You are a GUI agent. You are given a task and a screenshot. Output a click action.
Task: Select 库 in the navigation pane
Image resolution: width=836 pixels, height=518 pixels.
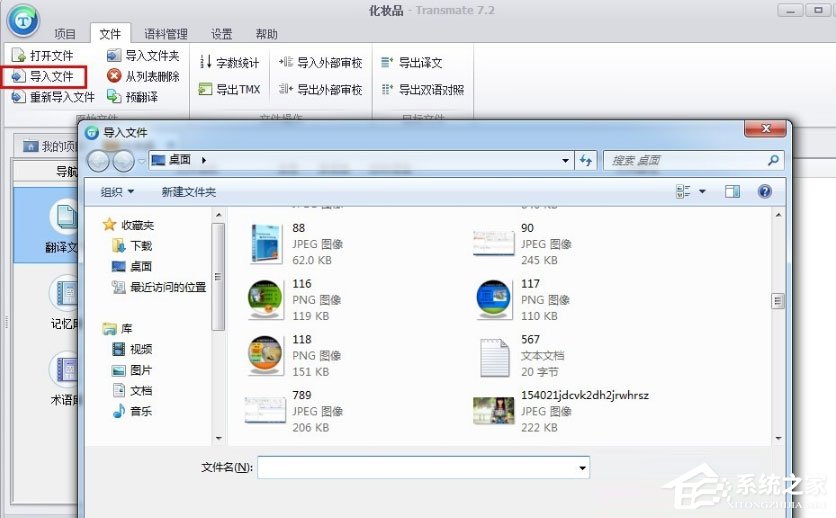click(x=117, y=328)
